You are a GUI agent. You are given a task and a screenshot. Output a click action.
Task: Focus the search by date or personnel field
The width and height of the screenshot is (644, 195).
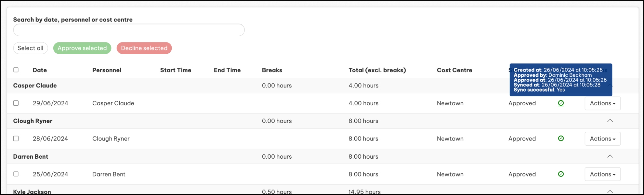pyautogui.click(x=129, y=30)
